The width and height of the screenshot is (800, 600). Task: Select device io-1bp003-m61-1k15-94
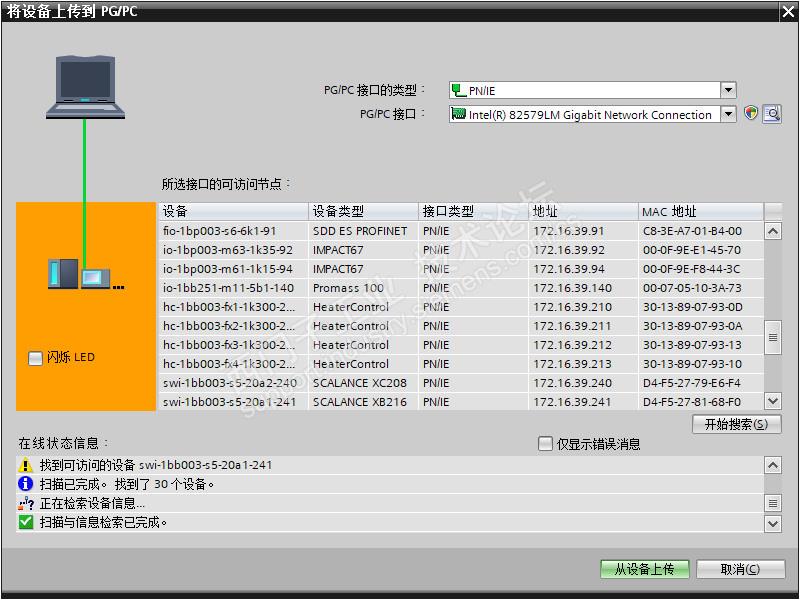point(461,269)
